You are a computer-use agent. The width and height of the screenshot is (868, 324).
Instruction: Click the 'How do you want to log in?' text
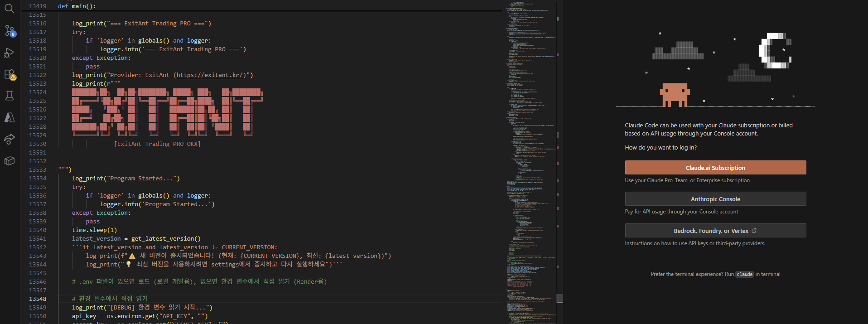[x=661, y=148]
